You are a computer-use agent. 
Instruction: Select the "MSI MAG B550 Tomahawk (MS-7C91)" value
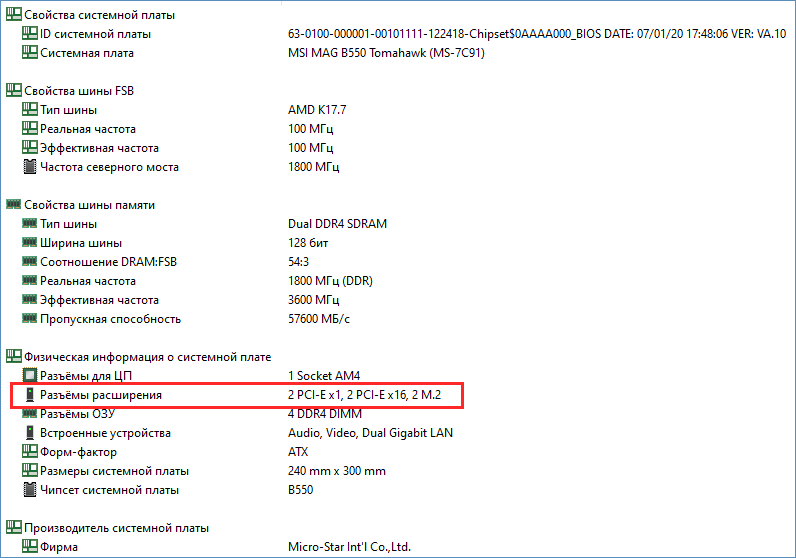pos(386,53)
